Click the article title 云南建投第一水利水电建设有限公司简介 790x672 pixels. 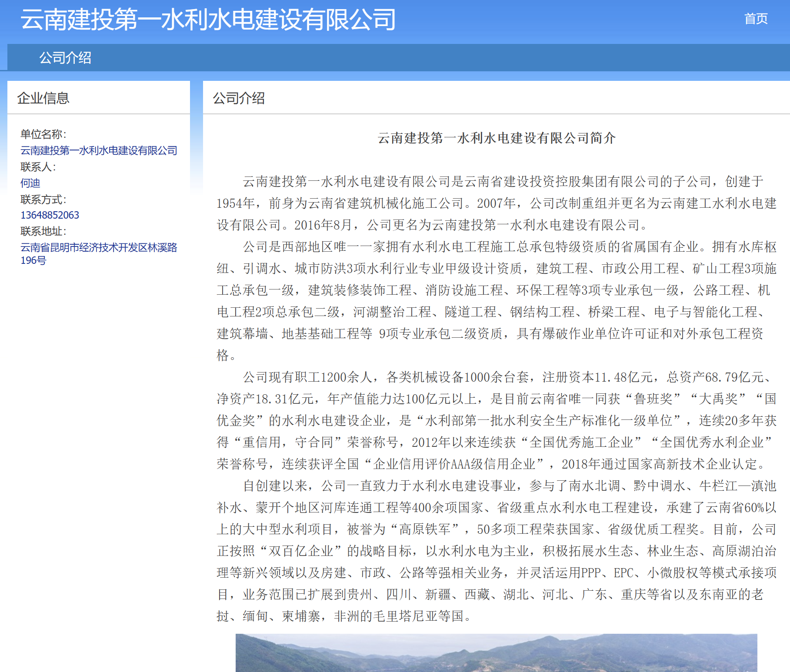pyautogui.click(x=497, y=138)
